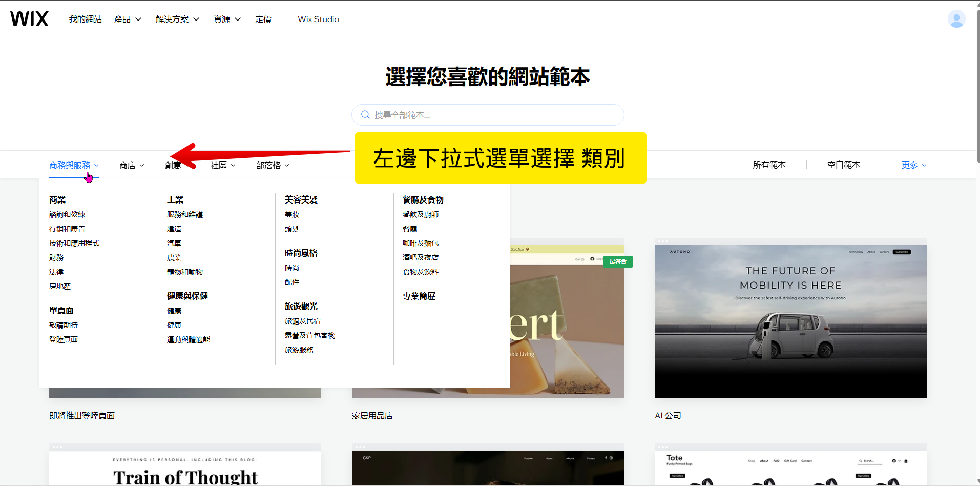Screen dimensions: 980x486
Task: Open the 商店 category dropdown
Action: pyautogui.click(x=132, y=165)
